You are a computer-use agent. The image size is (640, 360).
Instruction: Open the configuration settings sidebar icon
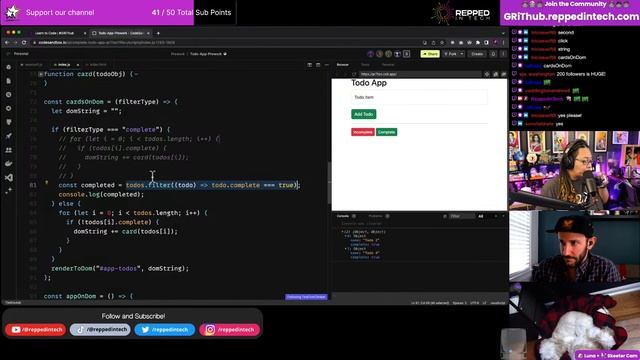click(x=9, y=109)
